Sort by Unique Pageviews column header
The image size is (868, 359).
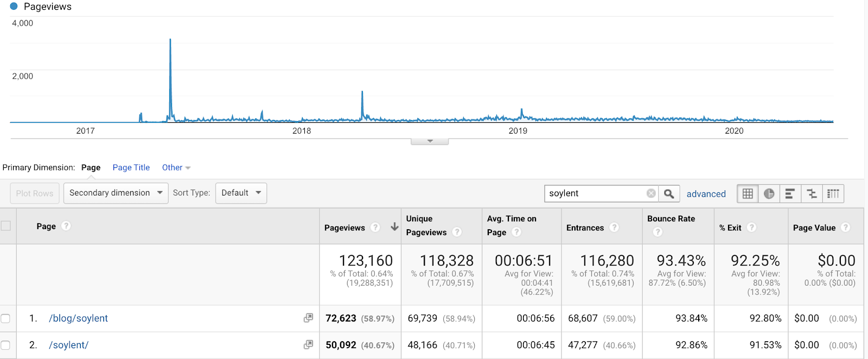click(x=426, y=225)
